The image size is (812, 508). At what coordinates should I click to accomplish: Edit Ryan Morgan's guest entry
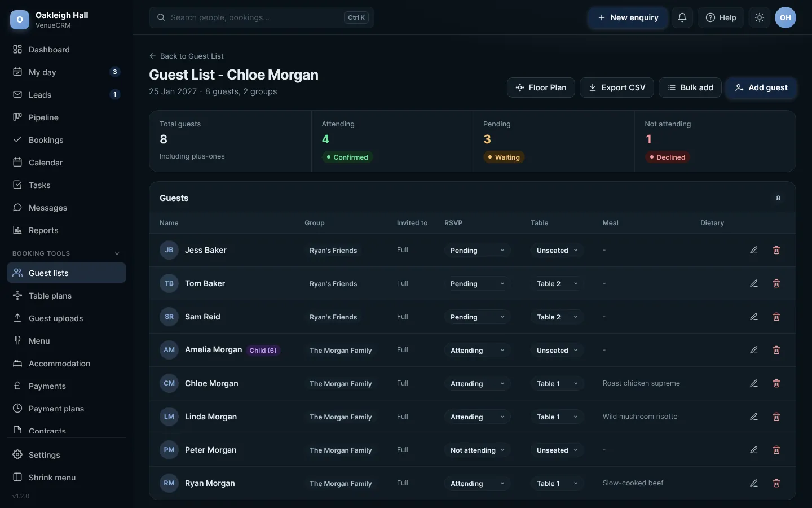[x=754, y=483]
